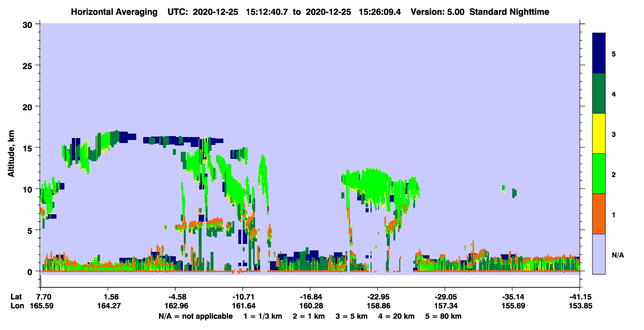
Task: Click the latitude value -41.15
Action: [580, 297]
